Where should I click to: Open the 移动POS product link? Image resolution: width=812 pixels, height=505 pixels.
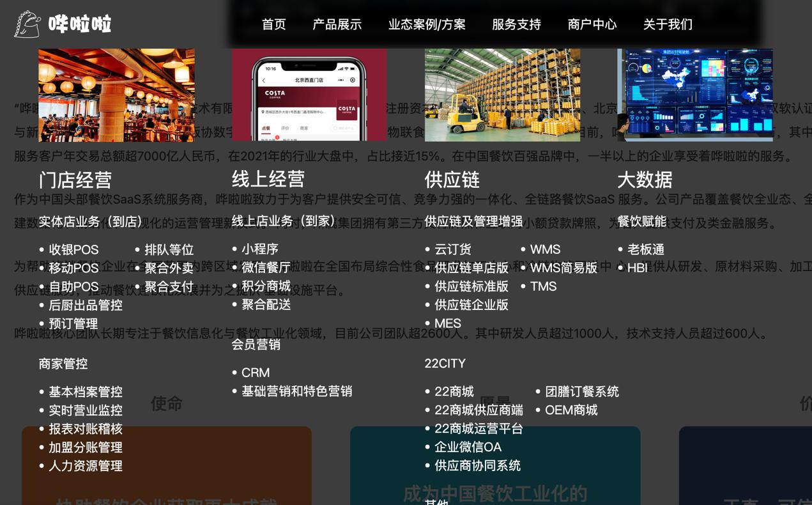74,268
